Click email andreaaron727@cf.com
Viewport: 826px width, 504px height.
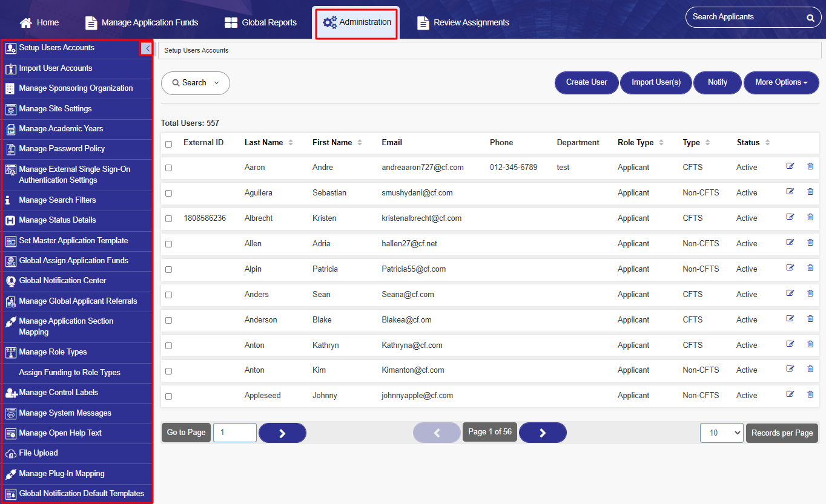coord(423,168)
